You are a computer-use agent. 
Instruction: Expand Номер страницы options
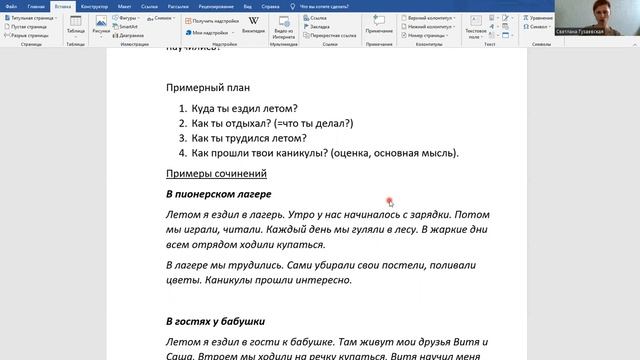tap(424, 36)
